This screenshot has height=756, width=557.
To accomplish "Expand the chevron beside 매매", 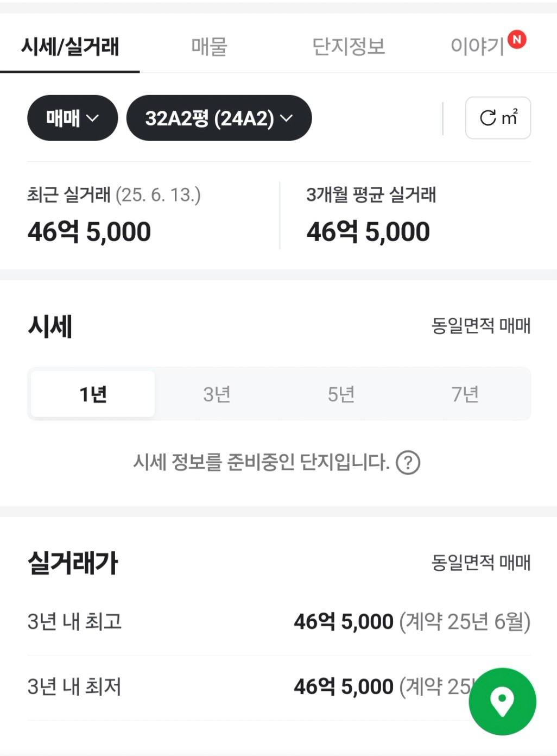I will point(93,118).
